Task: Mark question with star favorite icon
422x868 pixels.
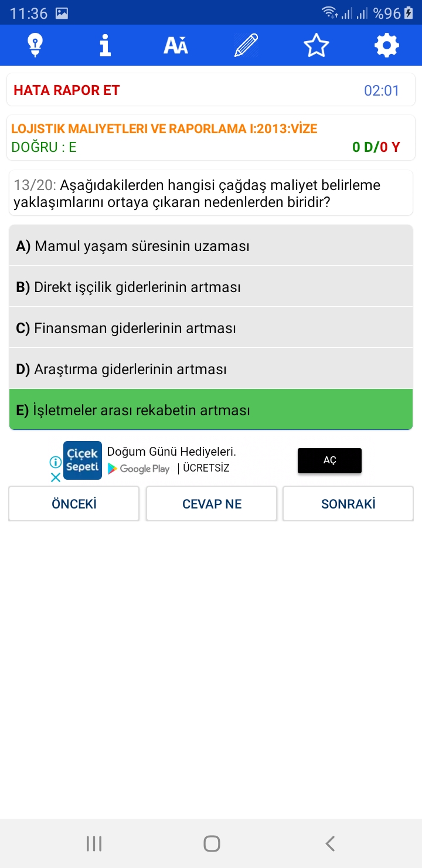Action: (x=316, y=45)
